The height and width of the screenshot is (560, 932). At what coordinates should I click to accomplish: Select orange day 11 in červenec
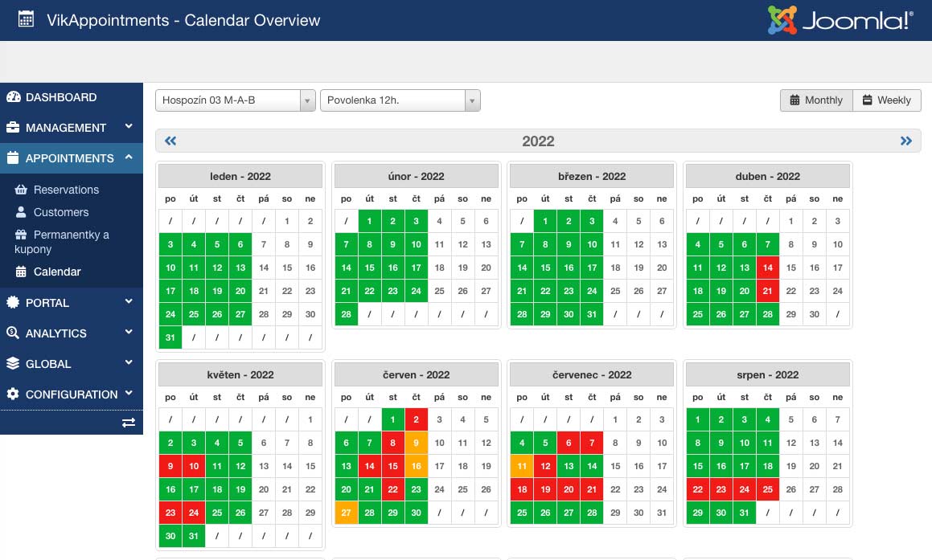click(x=522, y=466)
